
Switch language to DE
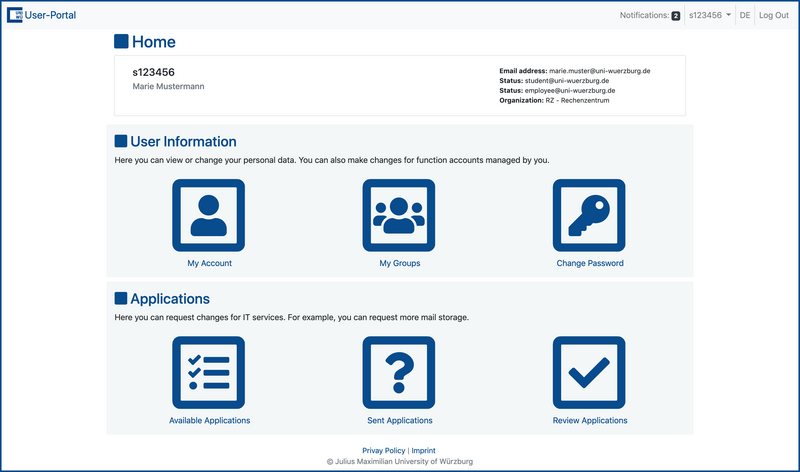[745, 16]
